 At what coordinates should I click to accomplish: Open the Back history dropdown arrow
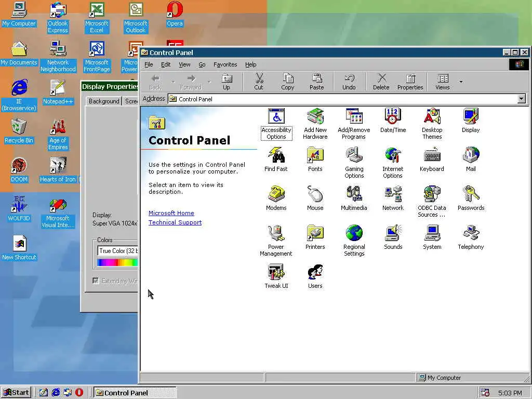[173, 82]
